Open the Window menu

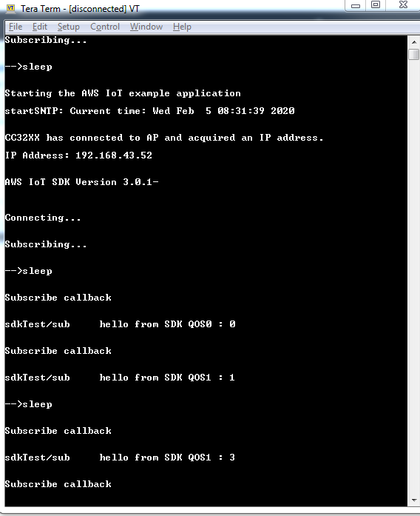click(146, 27)
